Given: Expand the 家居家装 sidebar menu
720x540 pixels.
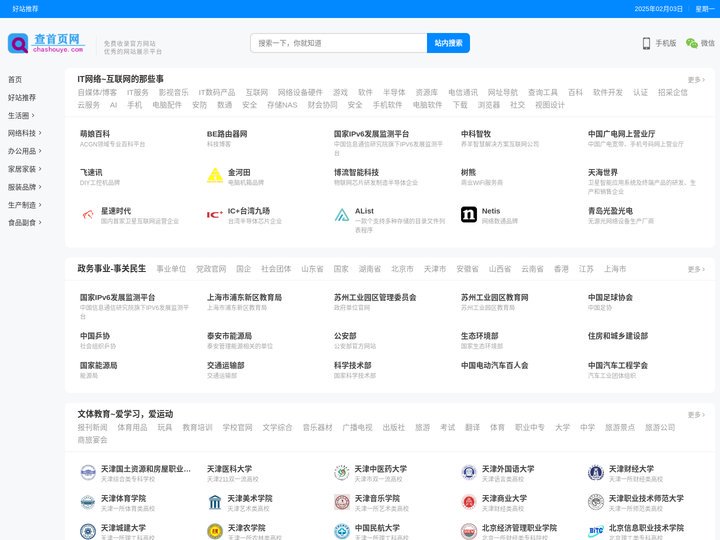Looking at the screenshot, I should 25,169.
